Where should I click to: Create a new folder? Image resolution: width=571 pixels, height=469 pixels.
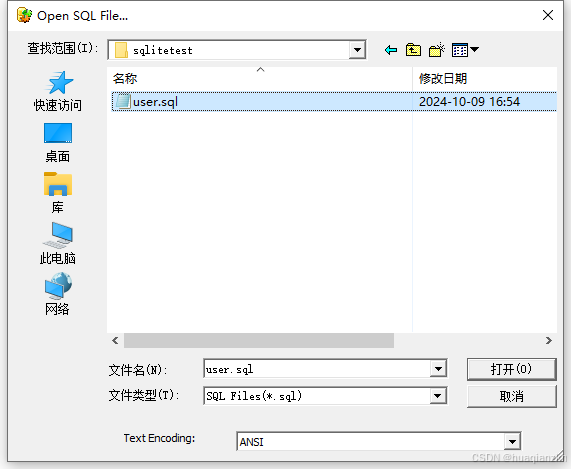point(437,50)
